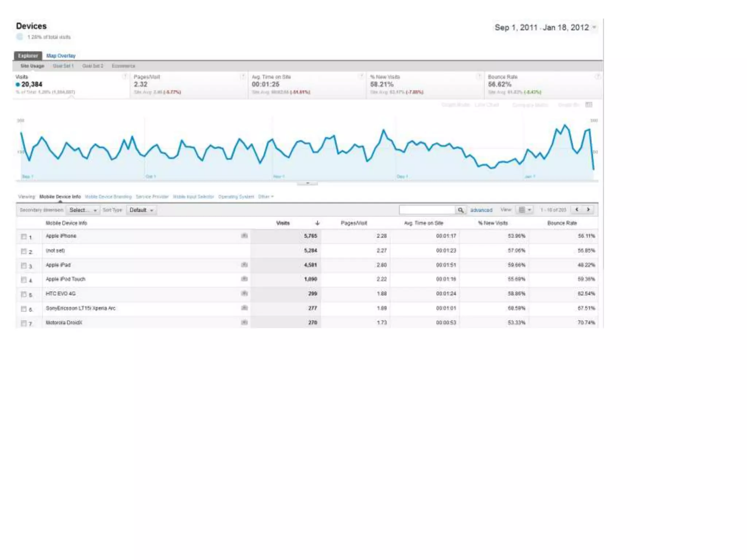This screenshot has height=560, width=747.
Task: Click the chart options icon above graph
Action: [589, 105]
